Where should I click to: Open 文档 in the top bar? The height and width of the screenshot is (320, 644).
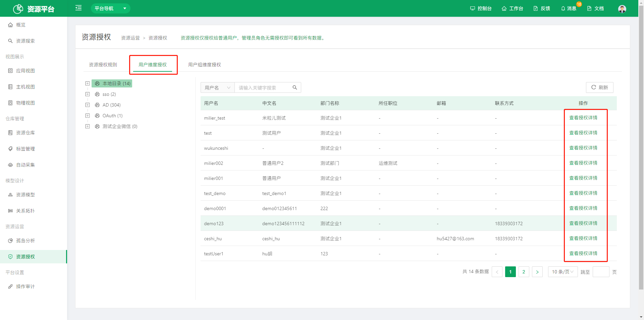595,8
